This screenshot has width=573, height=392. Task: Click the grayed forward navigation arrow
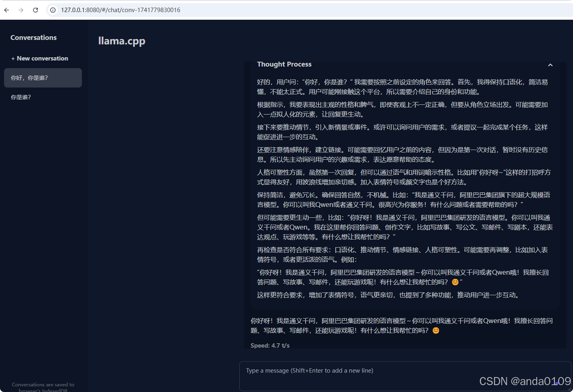click(21, 10)
